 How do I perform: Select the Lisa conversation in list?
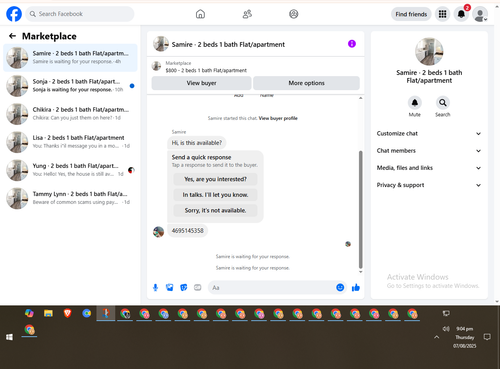[70, 142]
